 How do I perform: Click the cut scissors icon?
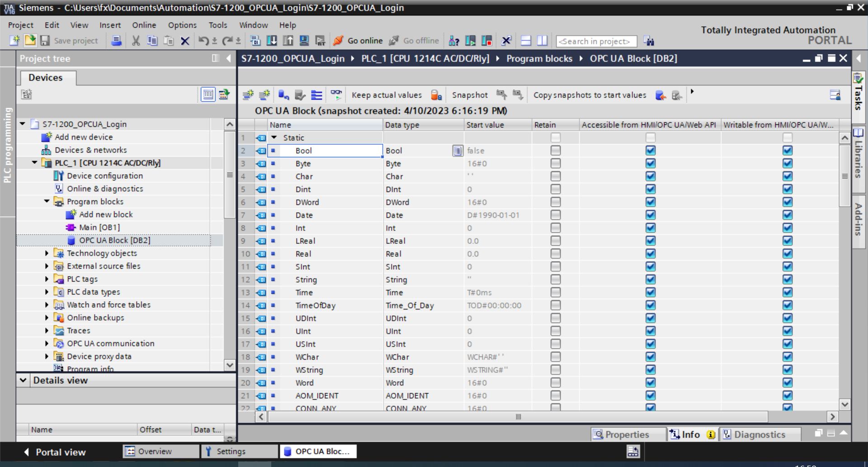coord(136,41)
